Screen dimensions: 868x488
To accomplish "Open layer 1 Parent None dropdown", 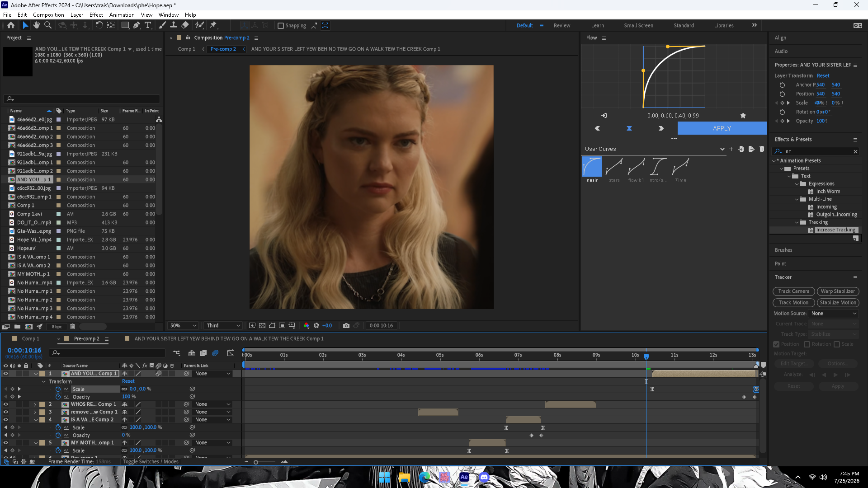I will coord(213,374).
